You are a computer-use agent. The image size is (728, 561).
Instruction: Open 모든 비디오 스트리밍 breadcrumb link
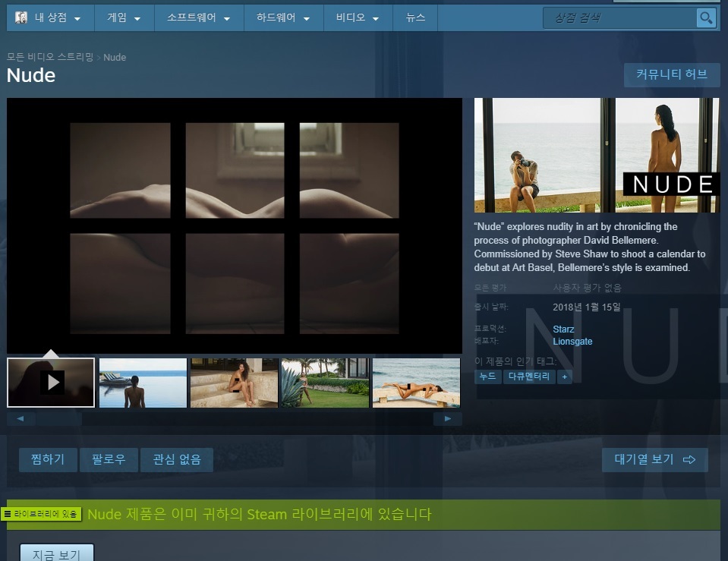50,57
